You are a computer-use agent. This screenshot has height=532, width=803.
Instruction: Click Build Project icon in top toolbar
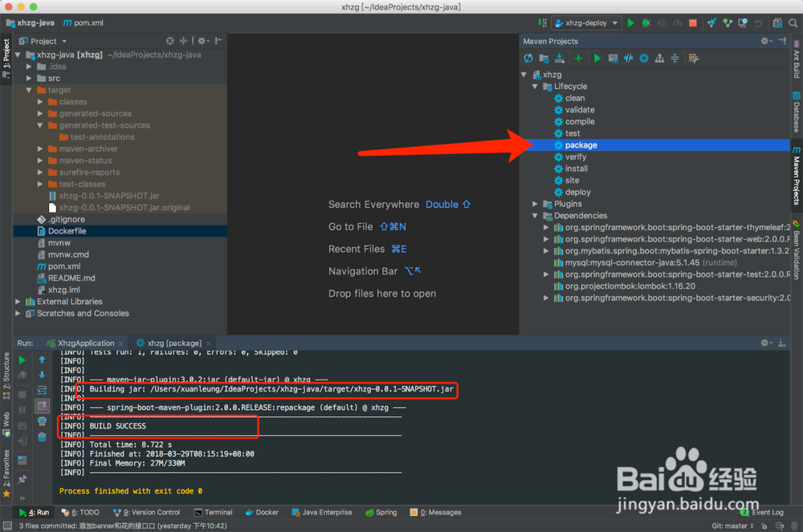(x=542, y=23)
